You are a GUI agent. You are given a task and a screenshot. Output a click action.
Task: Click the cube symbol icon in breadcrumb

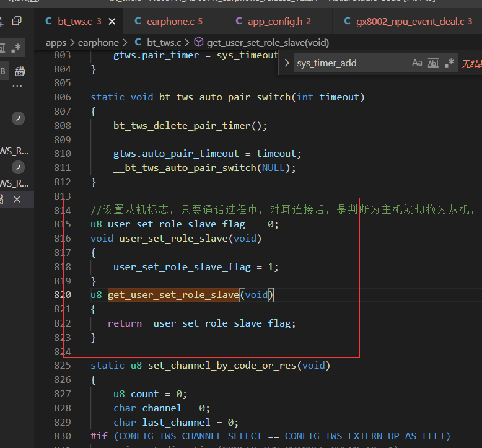pyautogui.click(x=199, y=42)
